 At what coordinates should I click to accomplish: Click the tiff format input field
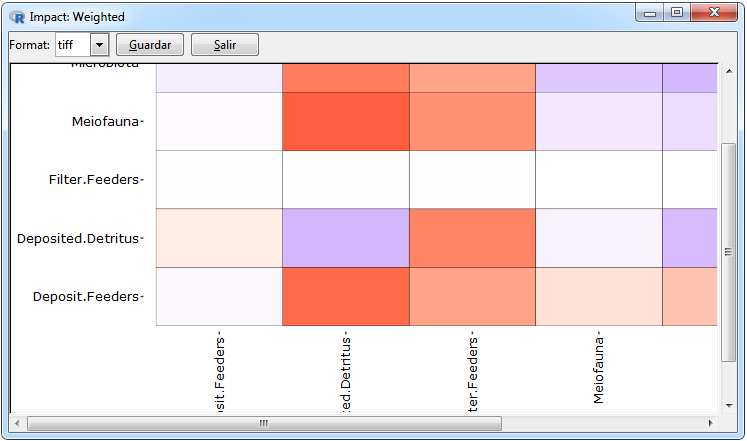tap(73, 45)
